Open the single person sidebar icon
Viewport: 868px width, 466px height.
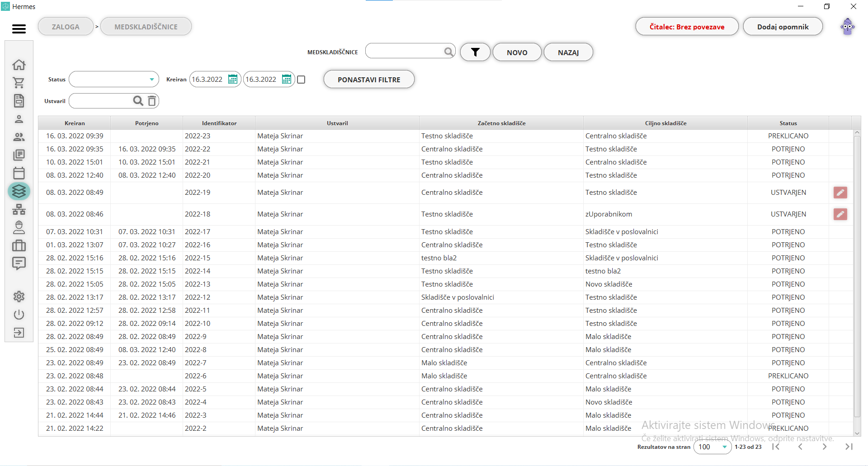[19, 119]
